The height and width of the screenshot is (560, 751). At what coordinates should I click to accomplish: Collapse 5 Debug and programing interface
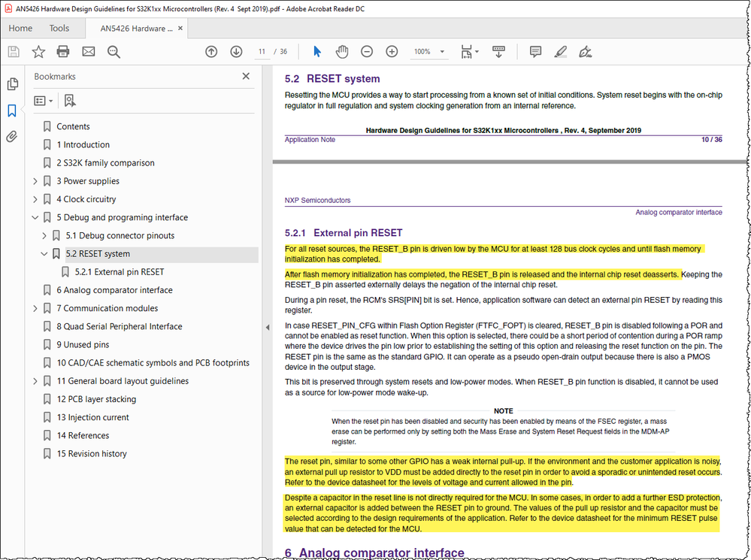[35, 217]
